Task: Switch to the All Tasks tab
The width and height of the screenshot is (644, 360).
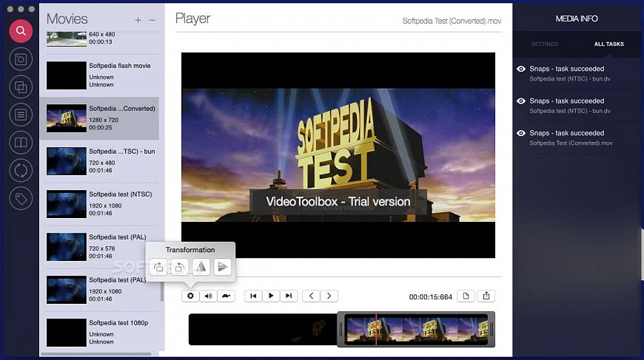Action: [x=608, y=44]
